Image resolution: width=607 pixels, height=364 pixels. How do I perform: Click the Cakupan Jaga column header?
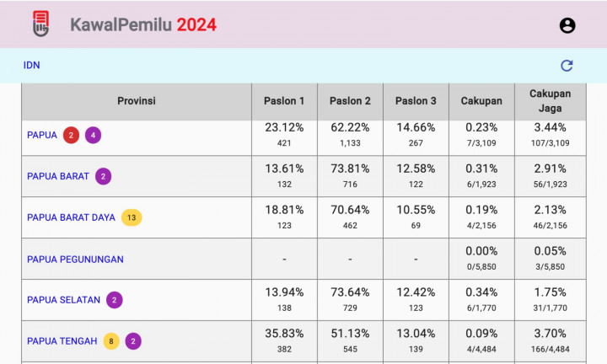pyautogui.click(x=550, y=101)
